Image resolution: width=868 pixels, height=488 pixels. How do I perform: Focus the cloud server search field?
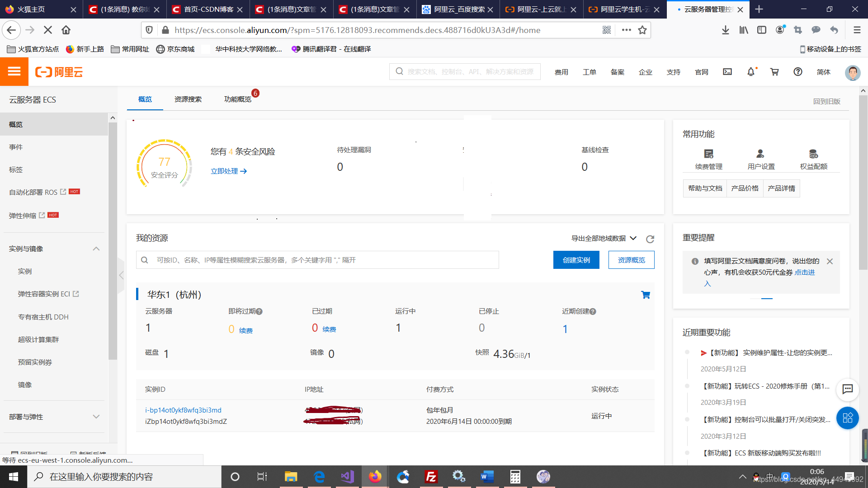coord(317,260)
